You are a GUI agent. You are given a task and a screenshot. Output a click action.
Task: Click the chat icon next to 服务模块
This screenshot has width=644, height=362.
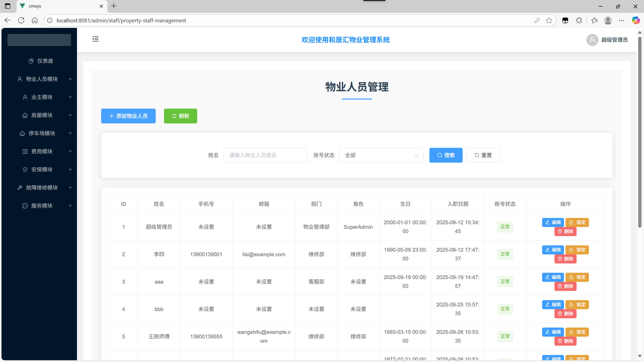tap(25, 206)
